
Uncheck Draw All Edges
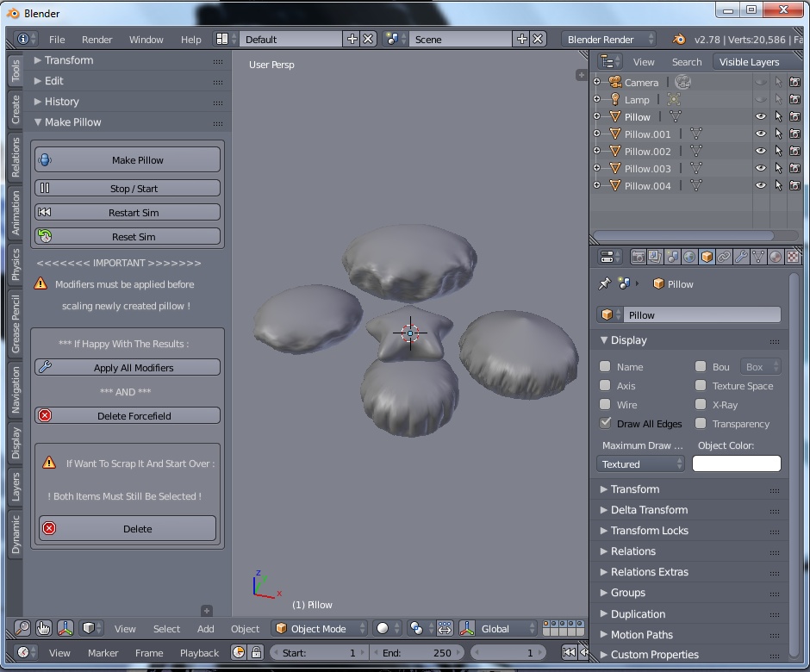pos(606,424)
